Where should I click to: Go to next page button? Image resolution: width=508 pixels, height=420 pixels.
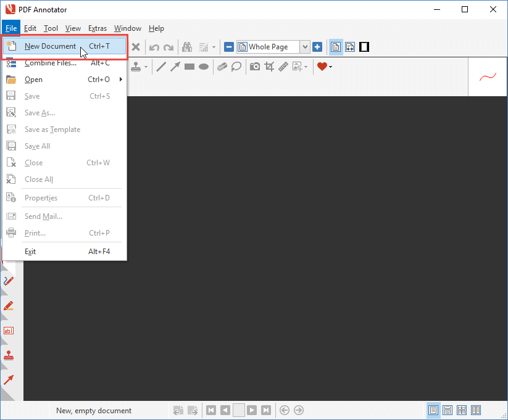(x=252, y=410)
